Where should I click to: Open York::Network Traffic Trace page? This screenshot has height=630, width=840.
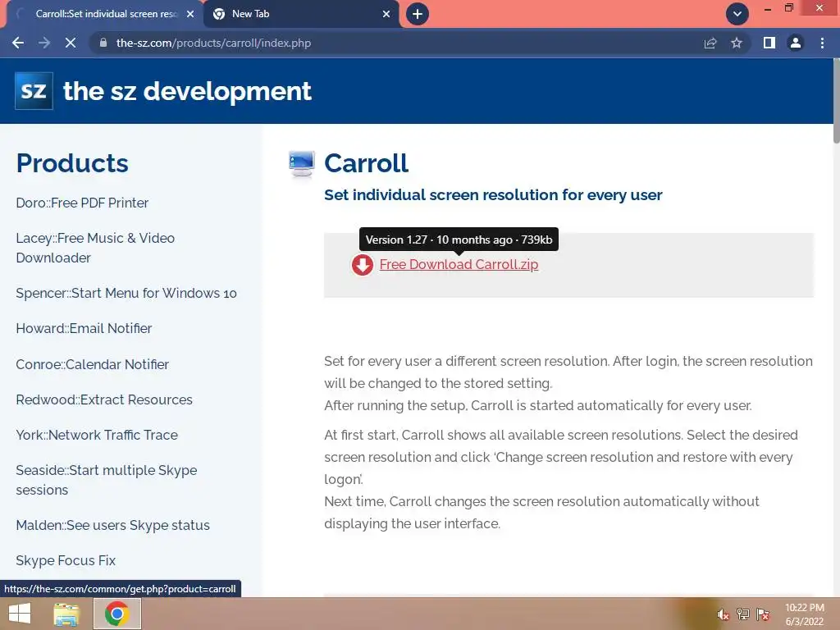(97, 435)
